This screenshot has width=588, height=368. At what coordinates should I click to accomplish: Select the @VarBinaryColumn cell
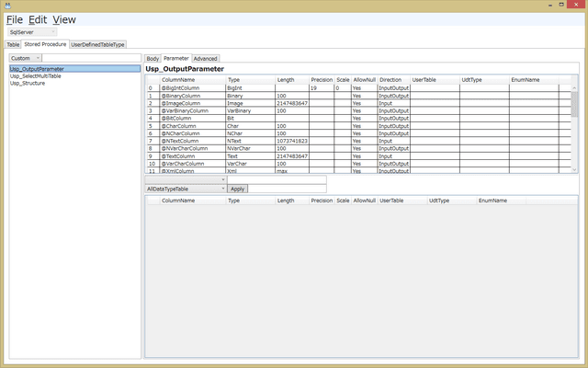[x=193, y=110]
